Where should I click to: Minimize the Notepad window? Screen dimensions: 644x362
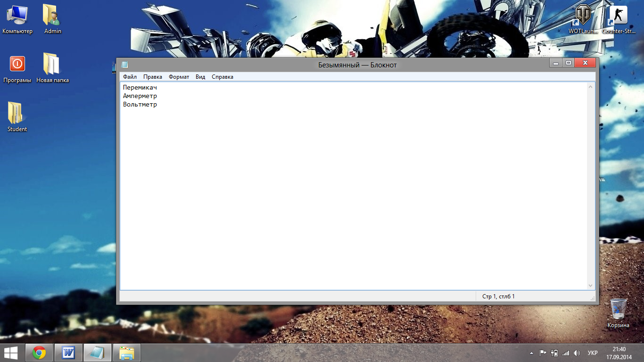tap(556, 63)
